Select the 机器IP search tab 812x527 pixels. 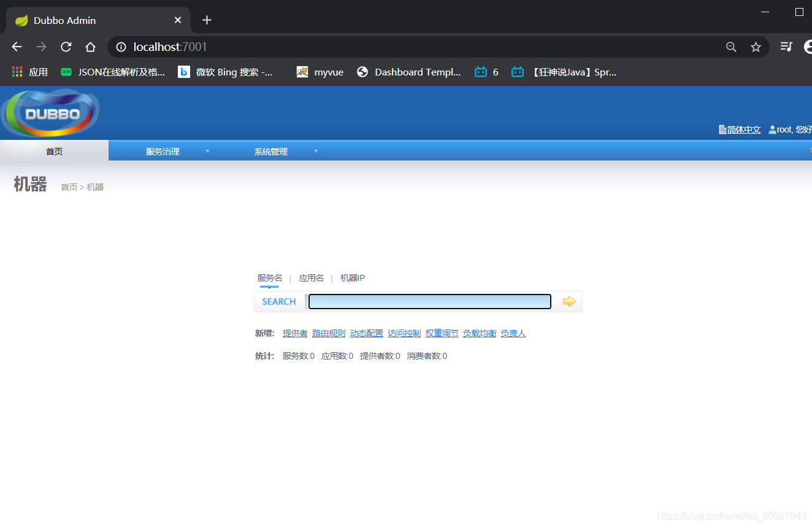pos(353,278)
